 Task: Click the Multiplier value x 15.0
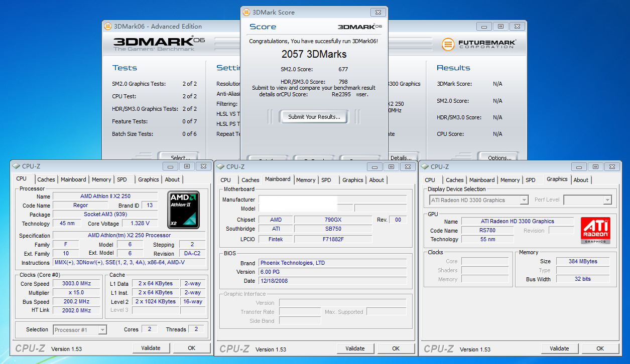76,293
